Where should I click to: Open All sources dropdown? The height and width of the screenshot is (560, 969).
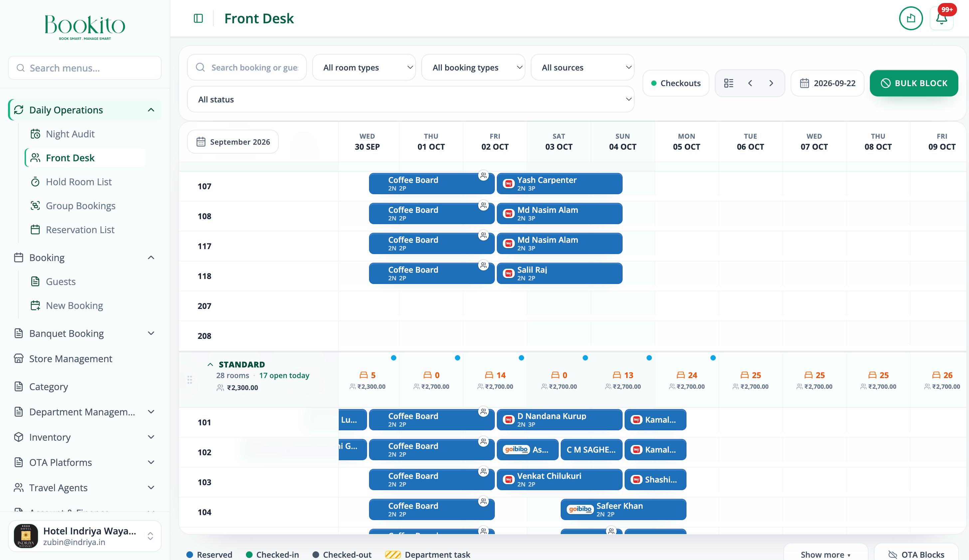[582, 67]
